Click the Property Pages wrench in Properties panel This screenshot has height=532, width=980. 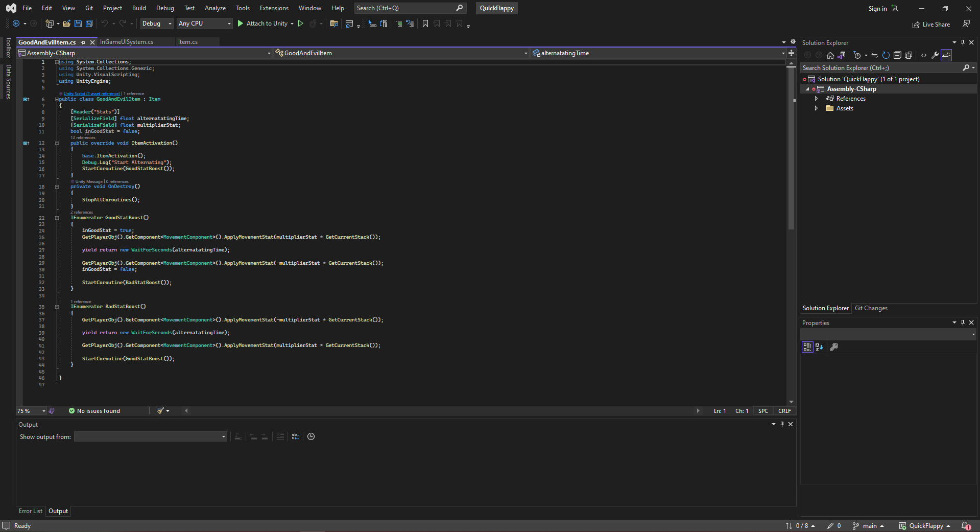pos(834,347)
